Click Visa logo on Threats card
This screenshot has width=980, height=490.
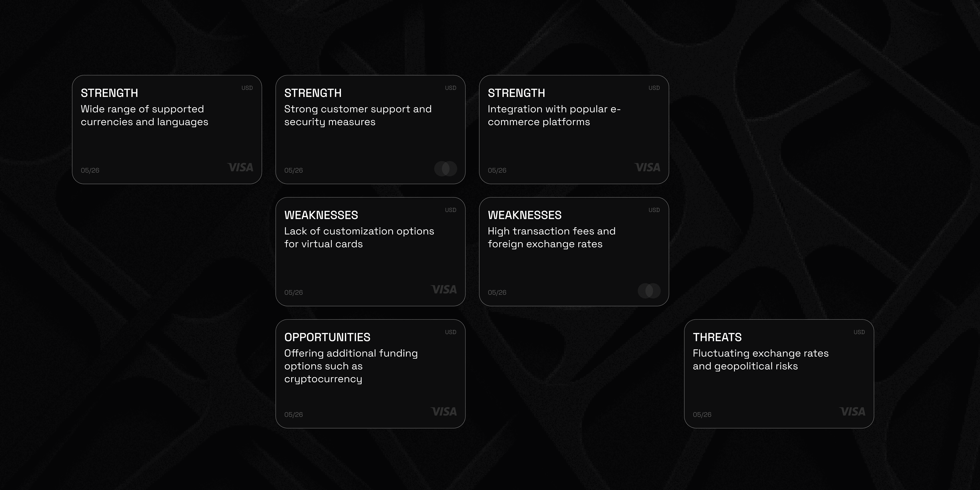coord(853,412)
